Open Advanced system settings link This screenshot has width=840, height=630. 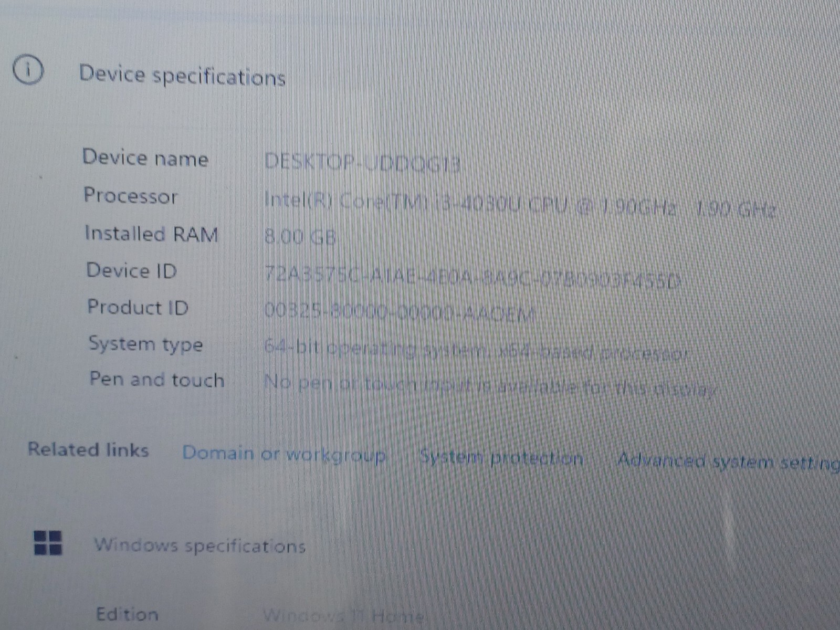click(x=728, y=462)
